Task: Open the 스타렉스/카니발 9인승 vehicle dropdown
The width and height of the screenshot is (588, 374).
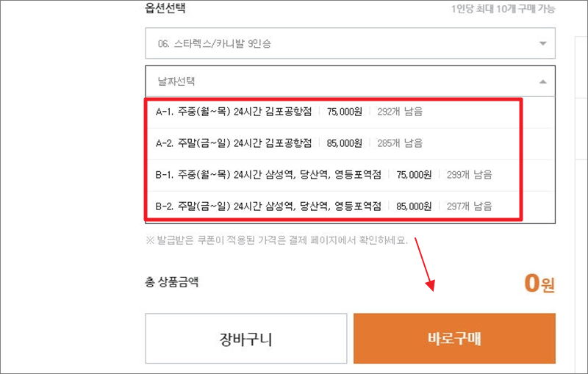Action: coord(350,43)
